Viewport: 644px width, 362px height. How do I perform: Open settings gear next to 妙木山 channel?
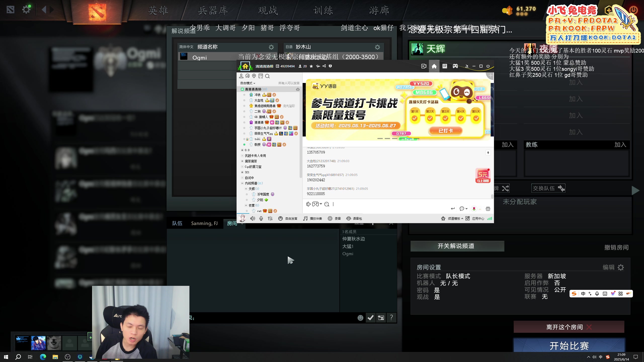[x=377, y=47]
